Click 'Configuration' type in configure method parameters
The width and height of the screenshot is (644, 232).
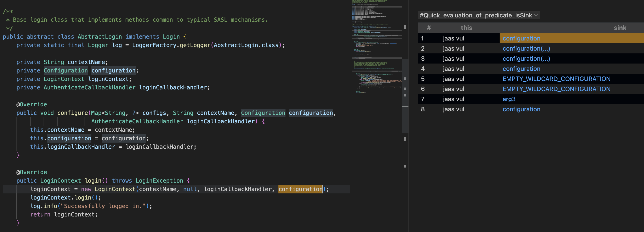coord(263,113)
